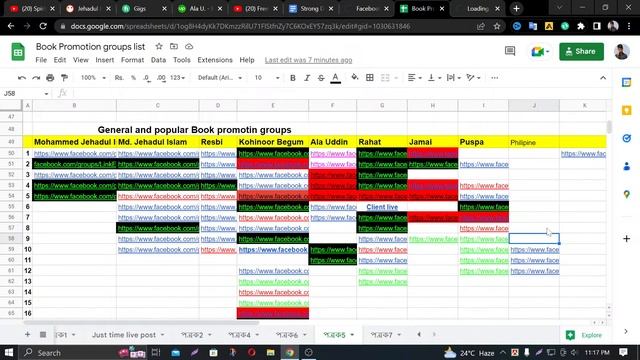Open the Borders tool
This screenshot has height=360, width=640.
tap(370, 78)
